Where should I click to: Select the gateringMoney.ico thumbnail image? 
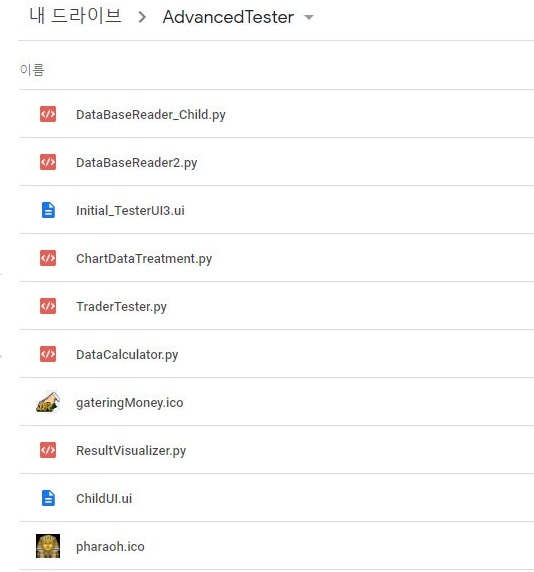pyautogui.click(x=48, y=402)
